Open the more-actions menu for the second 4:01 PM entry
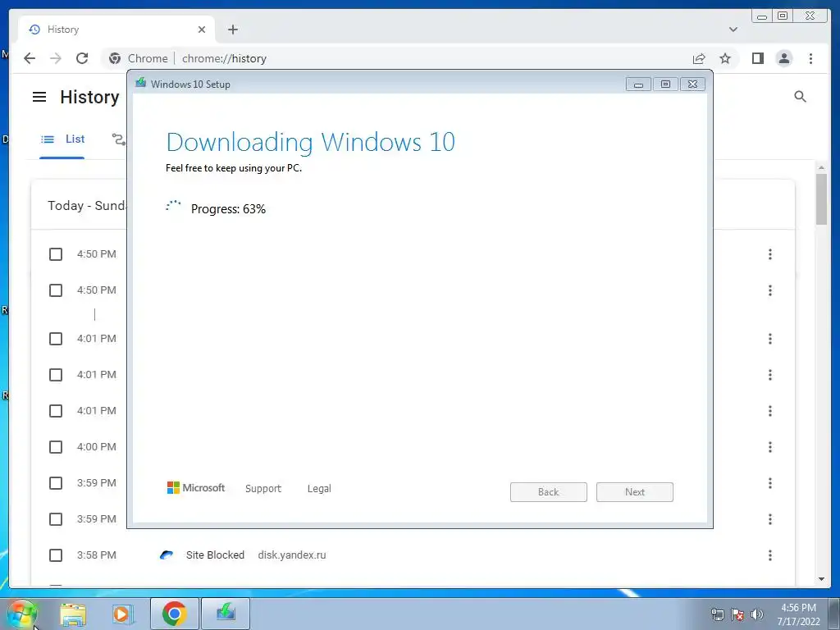 (x=769, y=375)
